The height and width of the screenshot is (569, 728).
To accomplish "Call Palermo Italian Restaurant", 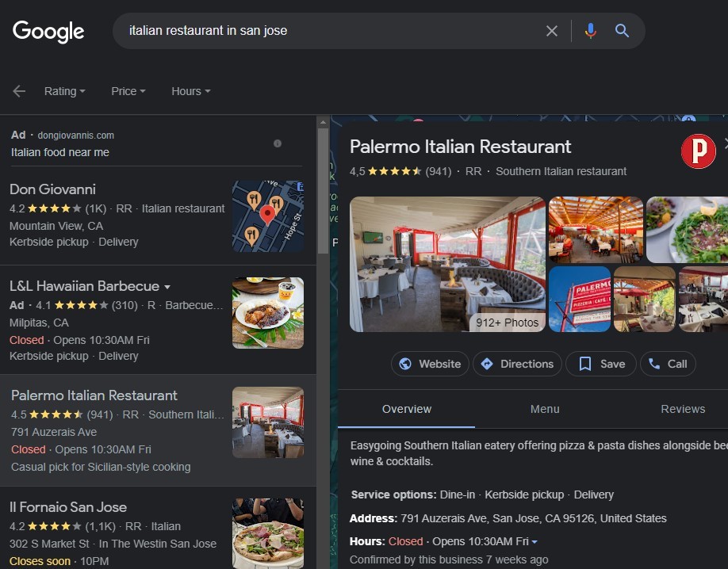I will click(x=668, y=364).
